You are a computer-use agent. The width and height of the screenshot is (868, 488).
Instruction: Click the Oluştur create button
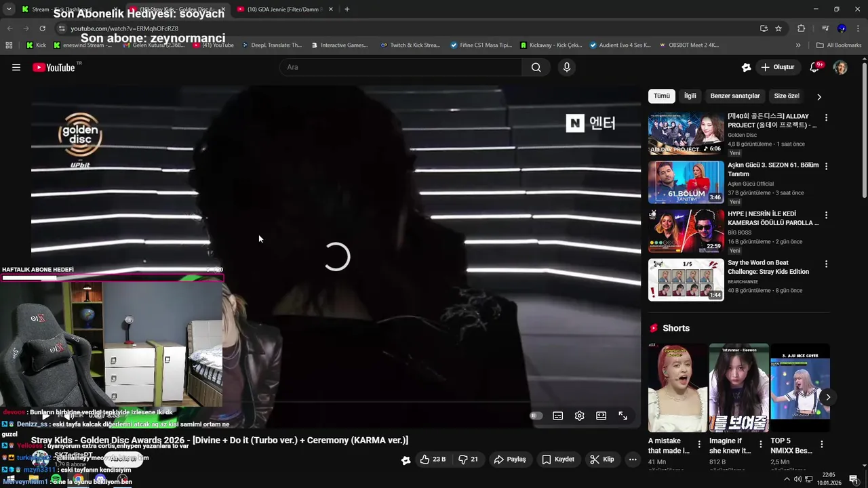pos(777,67)
